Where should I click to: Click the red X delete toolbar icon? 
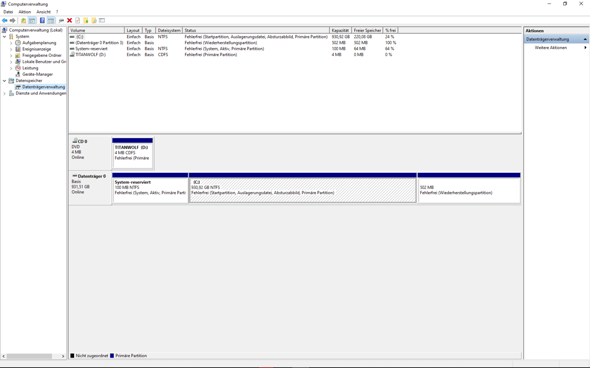70,20
